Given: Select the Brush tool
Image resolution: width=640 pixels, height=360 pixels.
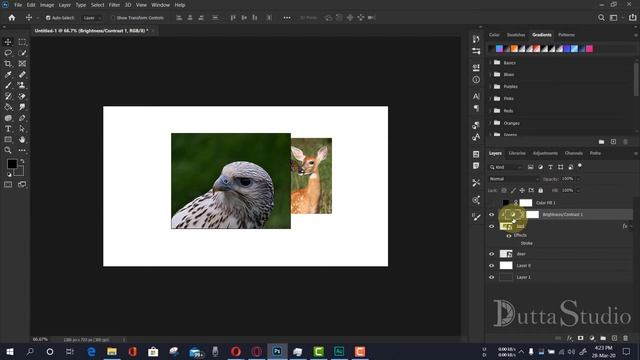Looking at the screenshot, I should pos(8,85).
